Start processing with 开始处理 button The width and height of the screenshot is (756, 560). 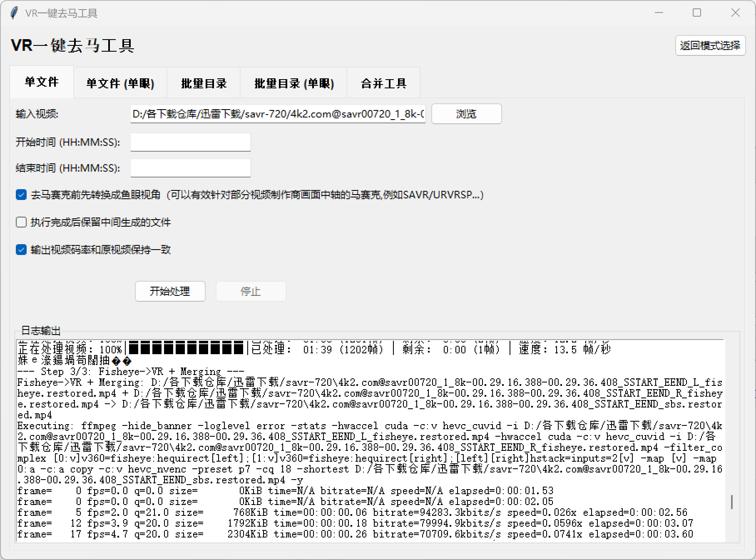pos(170,291)
